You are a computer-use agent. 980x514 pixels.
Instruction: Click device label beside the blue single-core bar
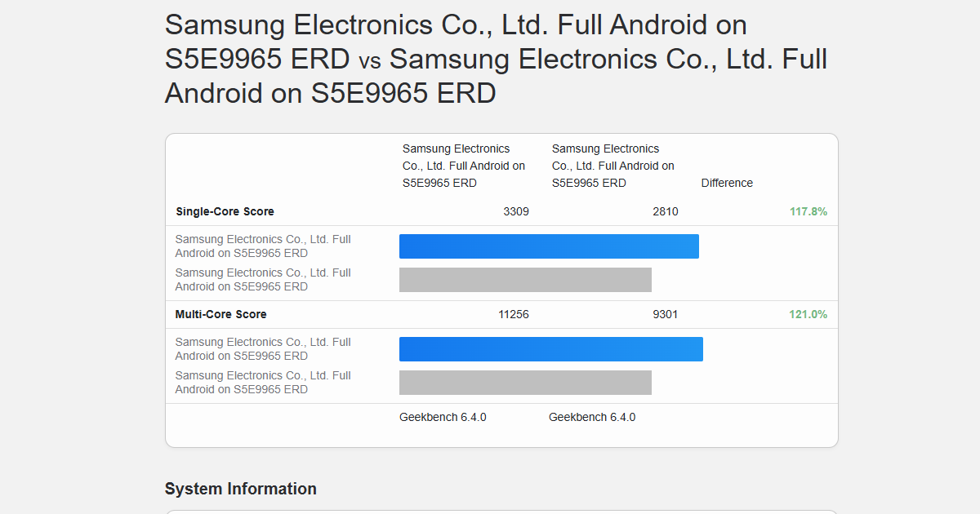click(x=263, y=246)
